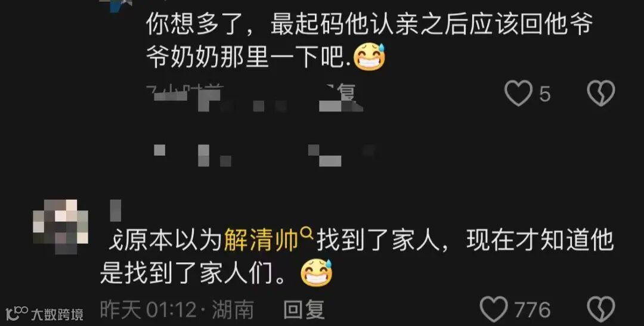Tap the 776 like count number

coord(532,309)
